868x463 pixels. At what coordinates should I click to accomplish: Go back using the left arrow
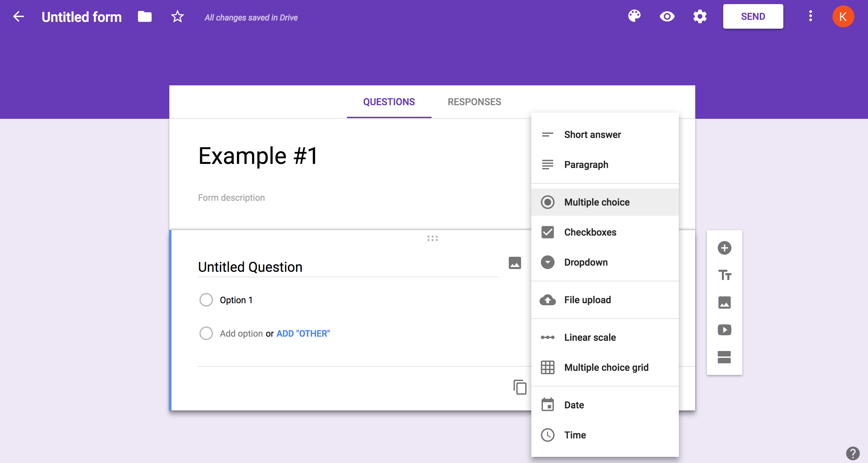coord(18,16)
